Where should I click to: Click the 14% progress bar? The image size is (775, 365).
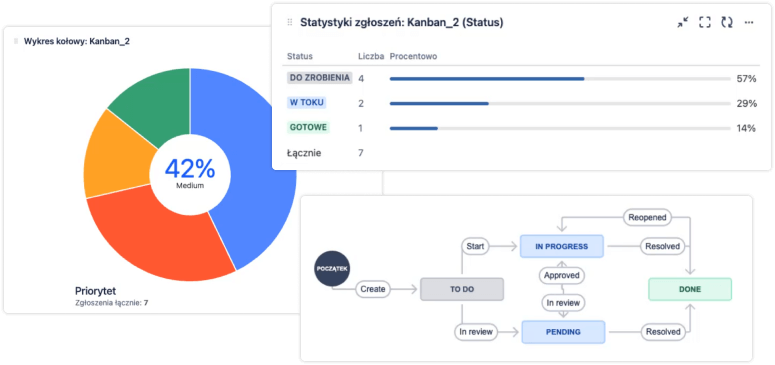coord(560,128)
